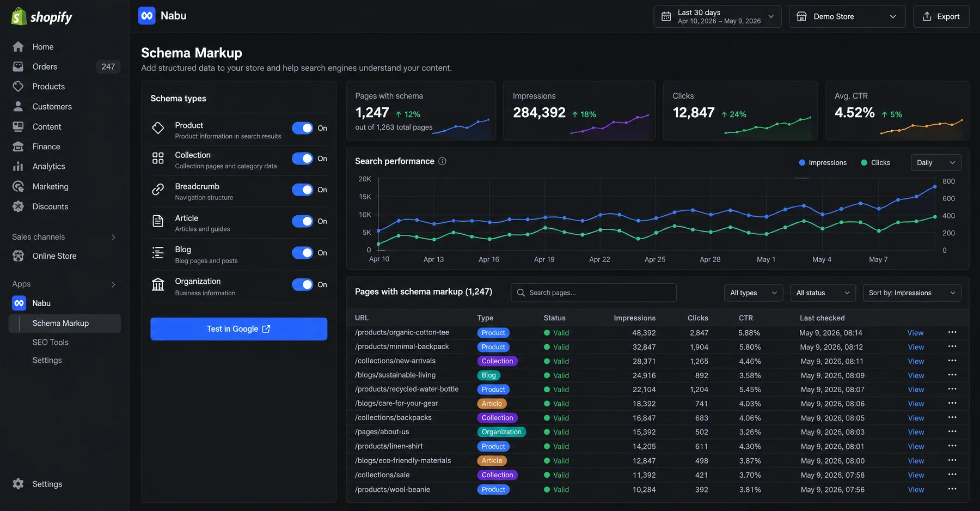Image resolution: width=980 pixels, height=511 pixels.
Task: Toggle Blog schema switch
Action: (x=302, y=253)
